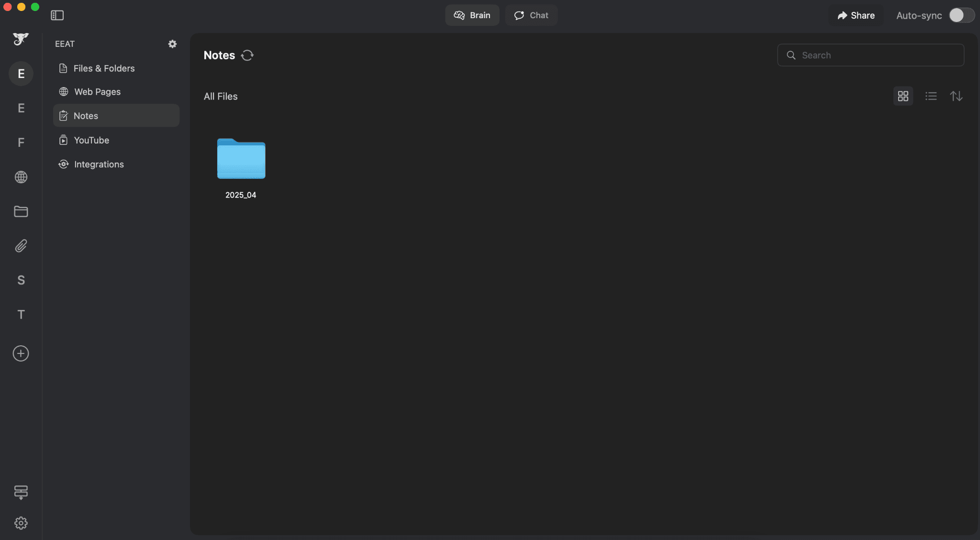
Task: Open Notes settings via the gear icon
Action: point(172,44)
